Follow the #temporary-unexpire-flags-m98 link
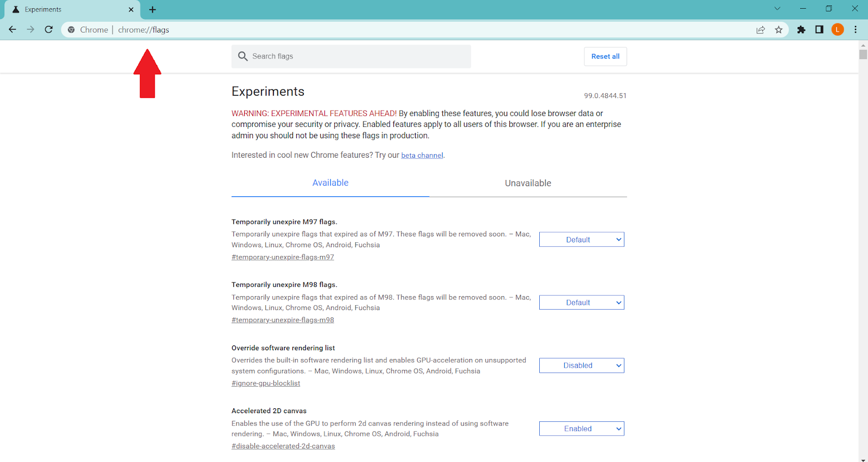 pos(283,320)
